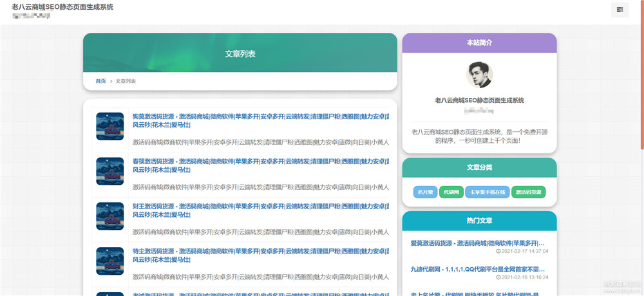Screen dimensions: 644x296
Task: Click timestamp 2021-02-17 14:37:04
Action: [522, 251]
